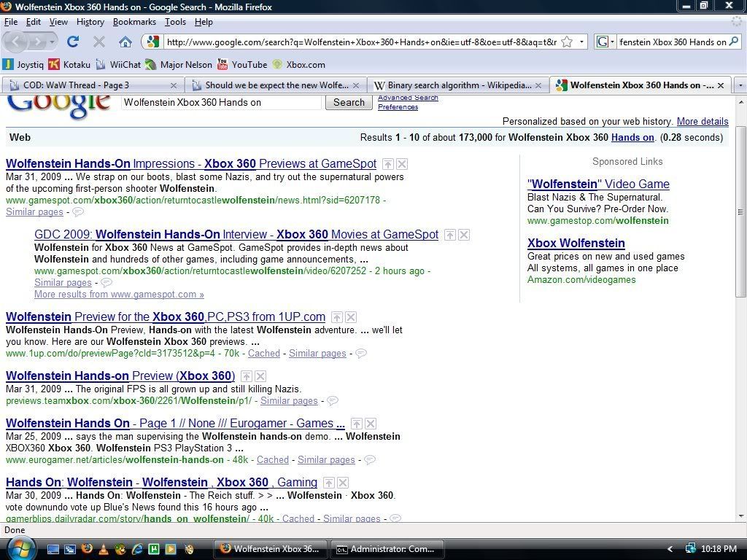
Task: Open the recent pages history dropdown arrow
Action: tap(52, 42)
